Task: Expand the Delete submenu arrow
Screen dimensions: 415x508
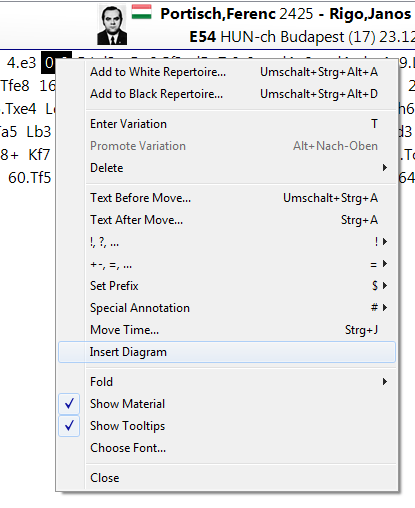Action: 385,168
